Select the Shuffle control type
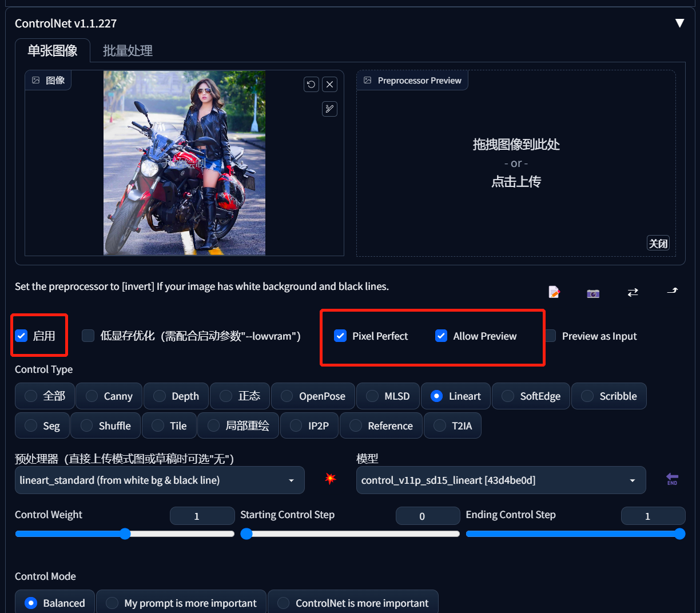The width and height of the screenshot is (700, 613). [105, 425]
